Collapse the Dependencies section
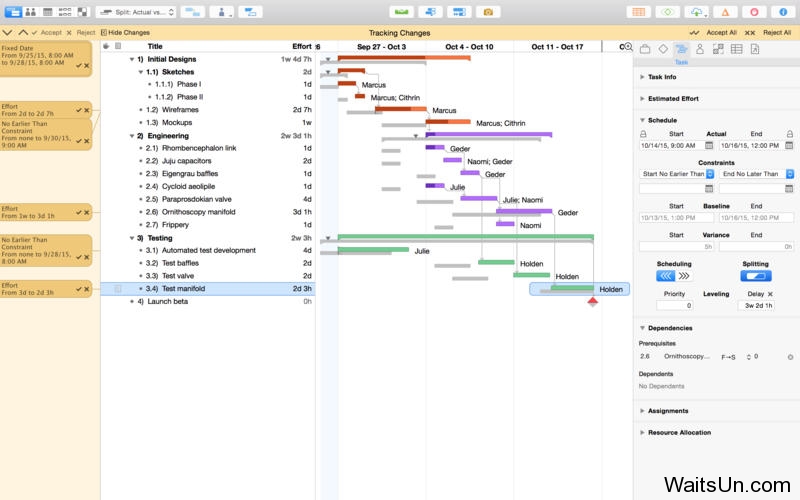The height and width of the screenshot is (500, 800). coord(642,328)
